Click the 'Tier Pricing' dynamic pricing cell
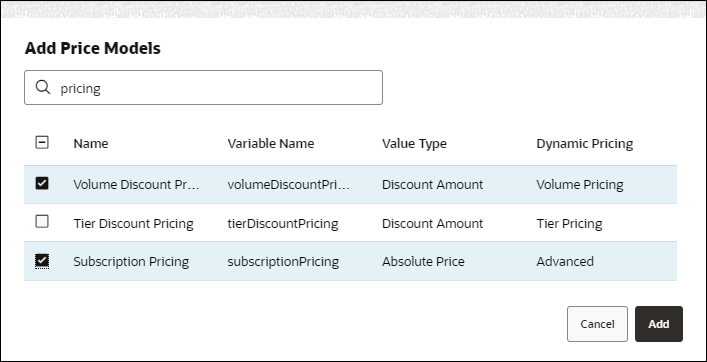Screen dimensions: 707x362 coord(569,224)
